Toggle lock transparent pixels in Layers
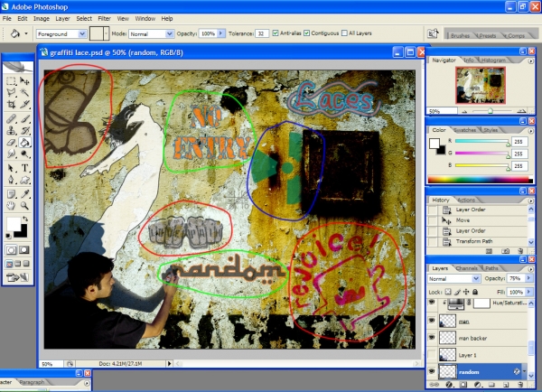Viewport: 542px width, 392px height. pos(448,292)
